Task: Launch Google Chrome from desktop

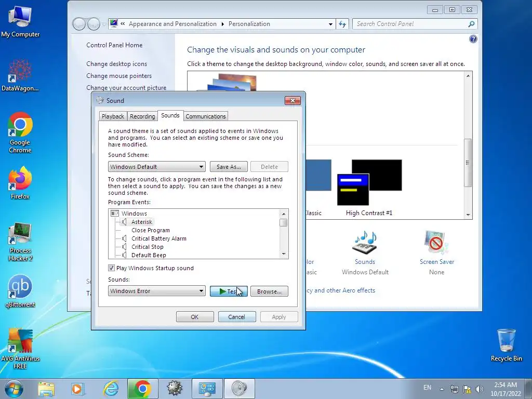Action: [20, 133]
